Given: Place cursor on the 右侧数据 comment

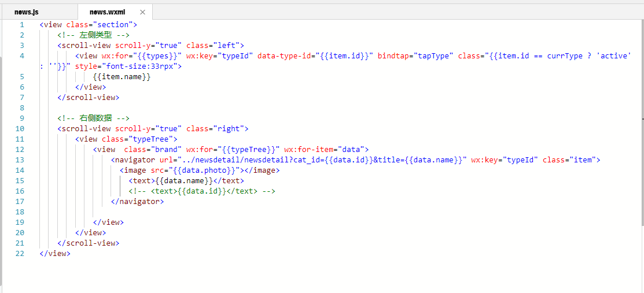Looking at the screenshot, I should (x=94, y=118).
